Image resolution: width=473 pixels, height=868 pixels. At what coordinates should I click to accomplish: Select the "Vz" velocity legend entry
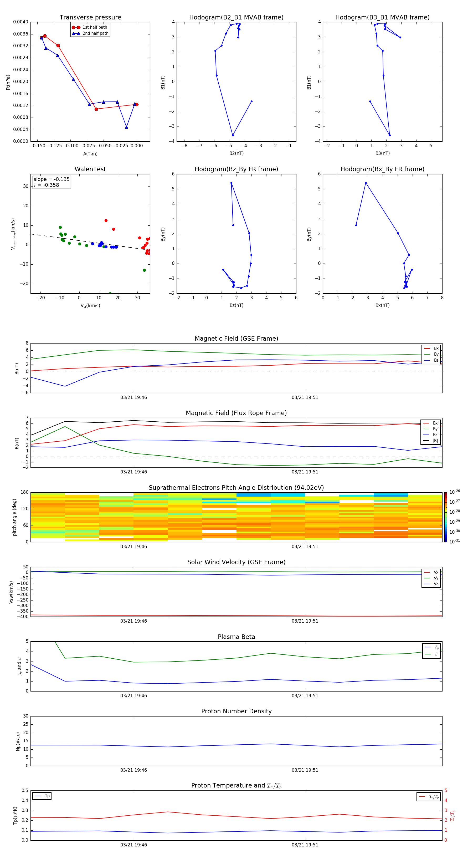tap(431, 584)
